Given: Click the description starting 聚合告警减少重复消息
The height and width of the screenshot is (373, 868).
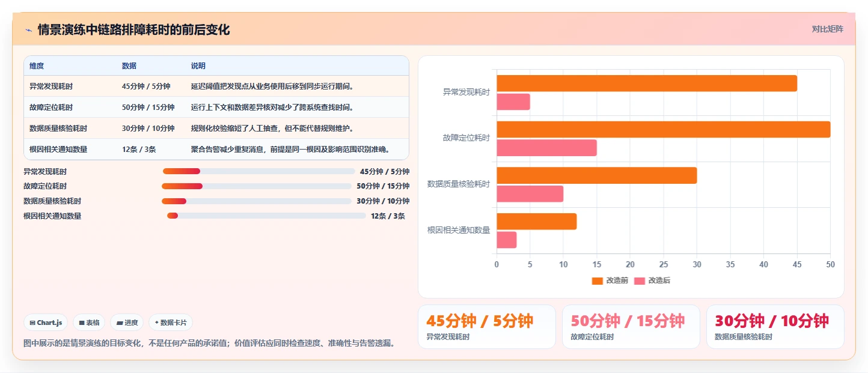Looking at the screenshot, I should [x=290, y=149].
